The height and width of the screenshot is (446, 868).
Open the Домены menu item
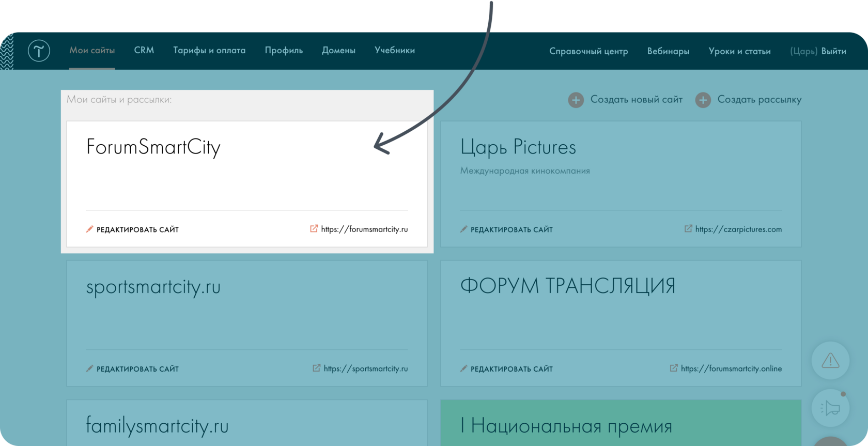[338, 50]
